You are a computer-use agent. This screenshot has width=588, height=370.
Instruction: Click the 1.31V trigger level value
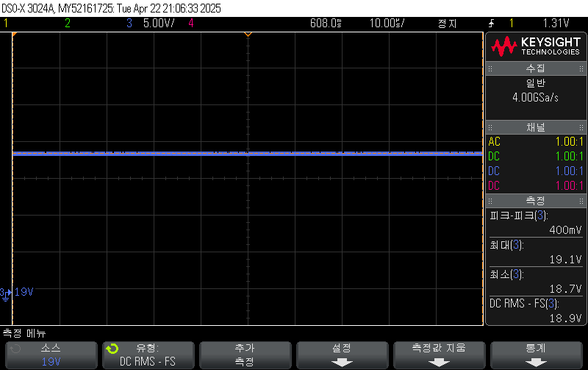[x=556, y=24]
